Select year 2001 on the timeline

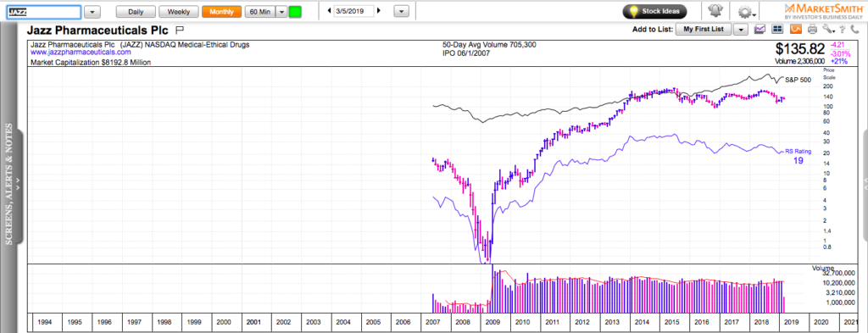click(x=254, y=321)
